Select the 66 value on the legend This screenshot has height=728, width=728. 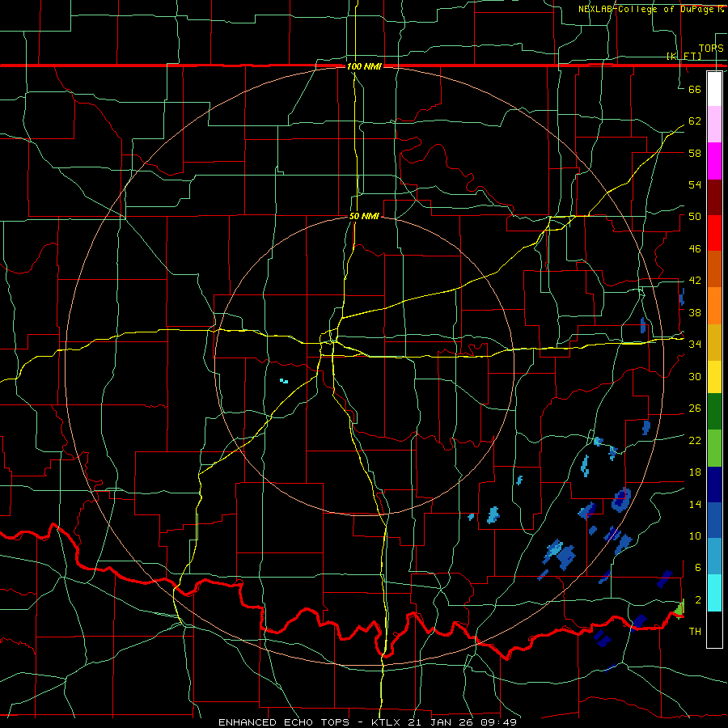click(x=695, y=89)
